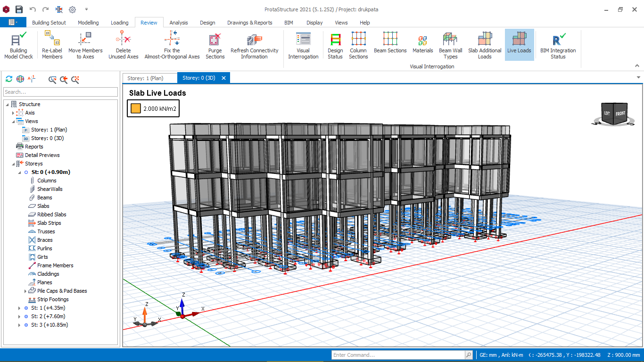Open the Loading ribbon tab
This screenshot has height=362, width=644.
119,23
